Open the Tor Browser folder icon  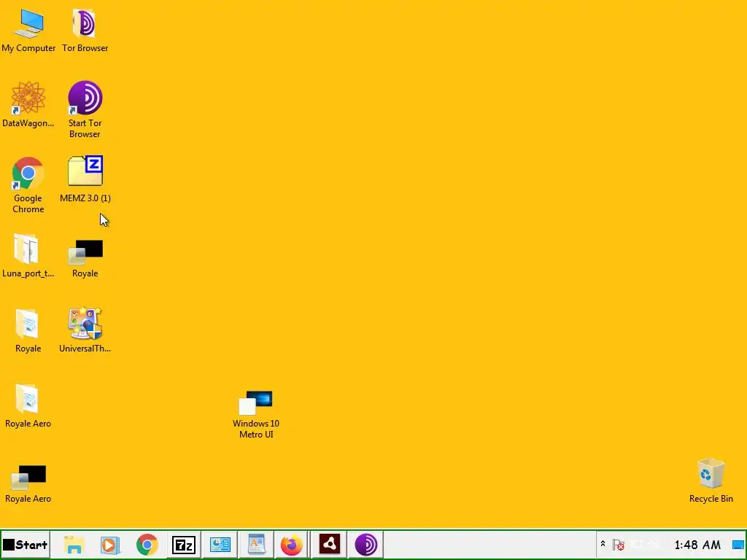(x=85, y=31)
